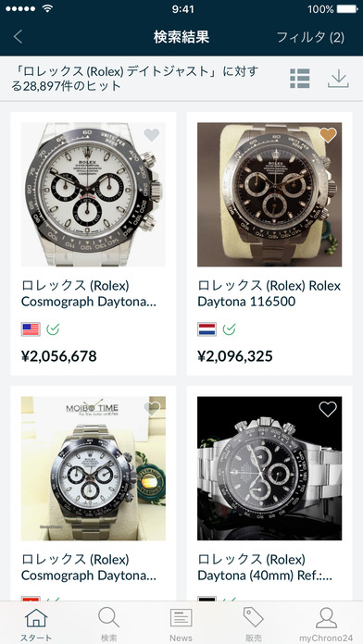Screen dimensions: 363x644
Task: Open black-dial Daytona 116500 photo
Action: click(269, 194)
